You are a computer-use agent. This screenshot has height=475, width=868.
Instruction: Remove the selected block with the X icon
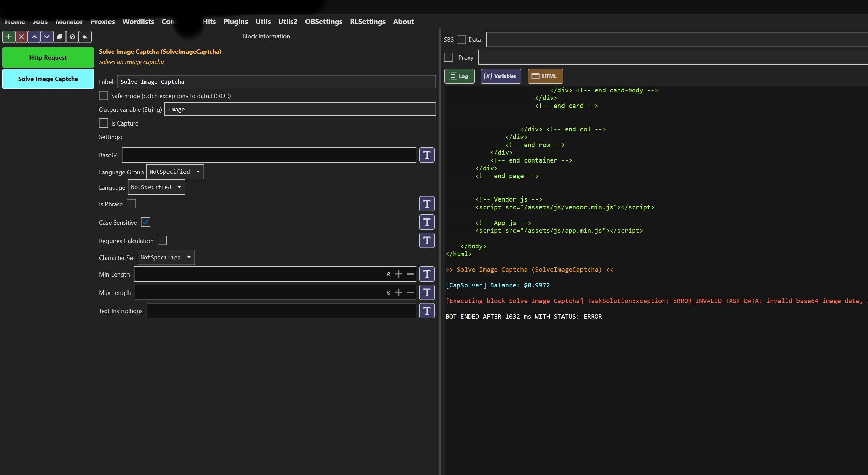click(21, 37)
